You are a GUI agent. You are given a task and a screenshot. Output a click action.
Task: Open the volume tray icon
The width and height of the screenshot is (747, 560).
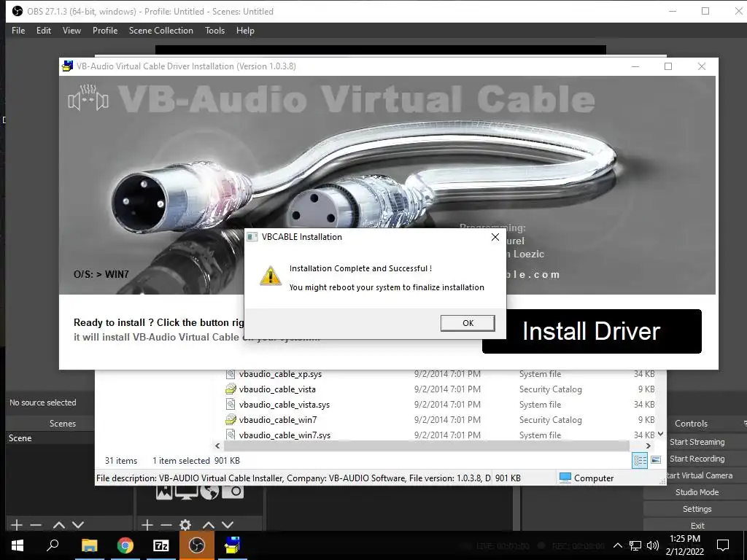coord(653,545)
